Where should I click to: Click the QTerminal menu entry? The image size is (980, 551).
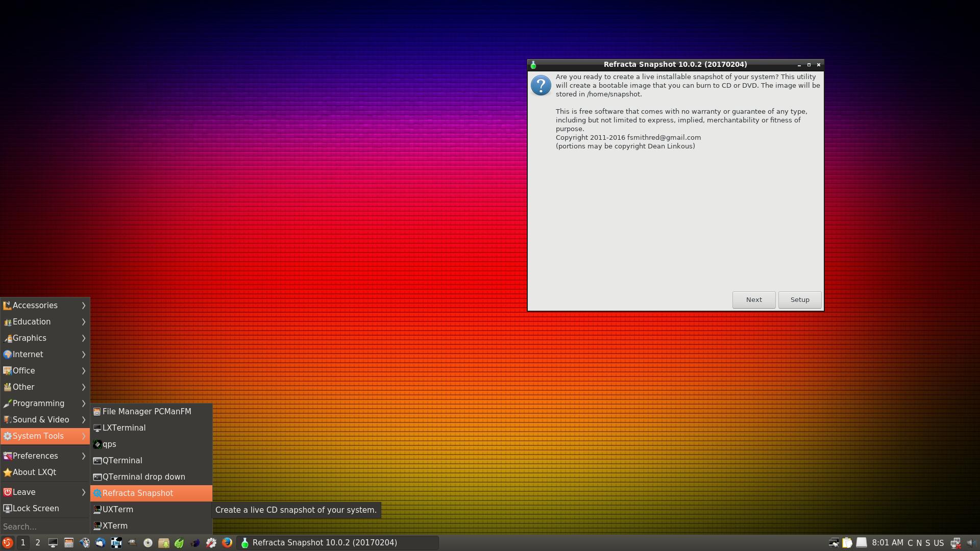[151, 461]
